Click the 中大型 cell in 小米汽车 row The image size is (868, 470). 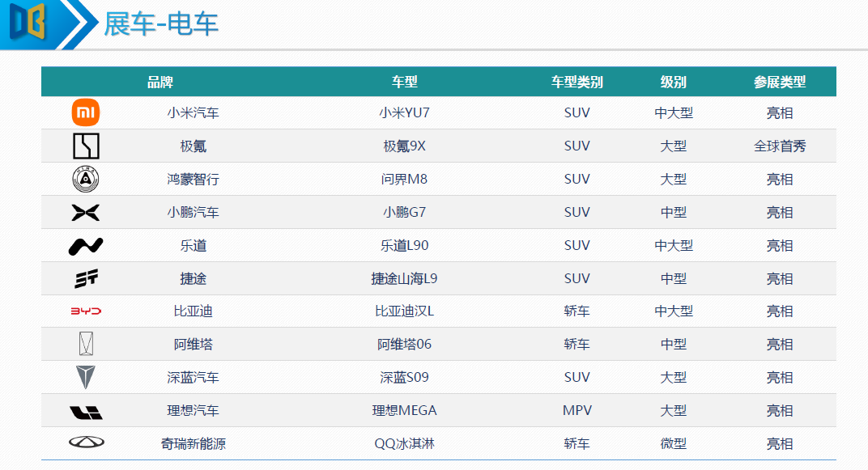(x=673, y=112)
